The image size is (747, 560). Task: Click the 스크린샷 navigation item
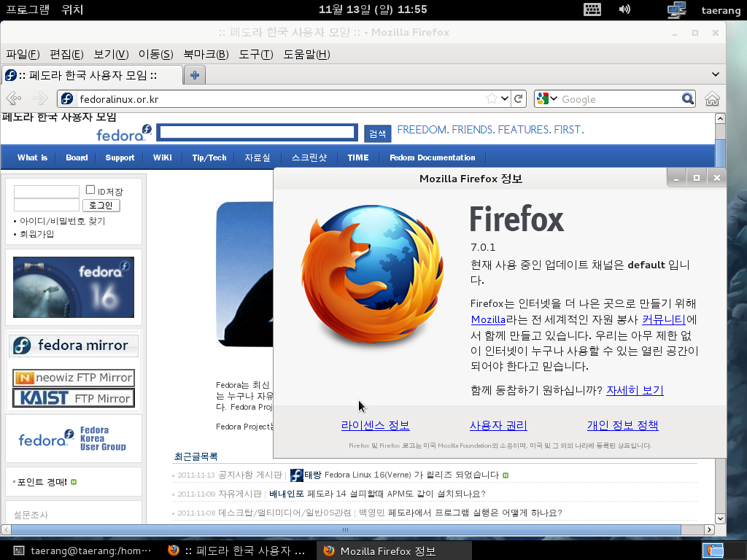(309, 157)
